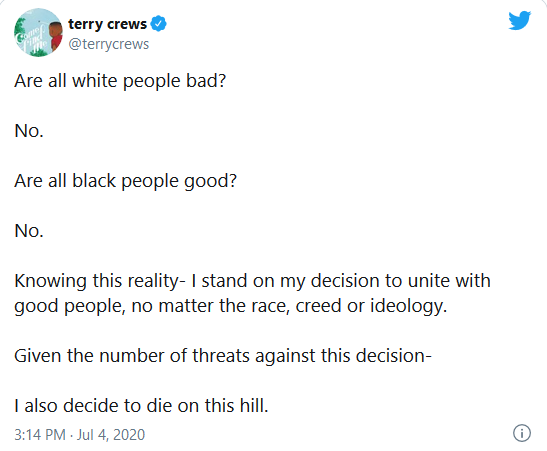Viewport: 547px width, 451px height.
Task: Click the line 'Are all white people bad?'
Action: (120, 81)
